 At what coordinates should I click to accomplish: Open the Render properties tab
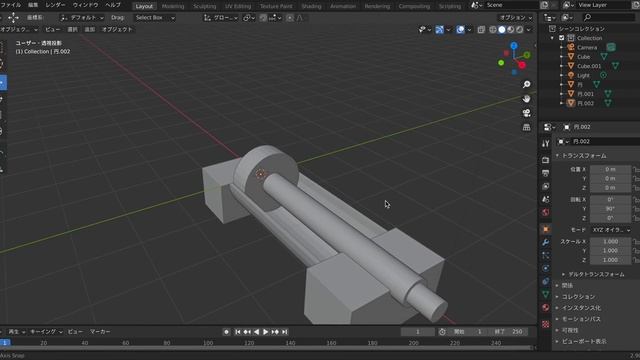click(546, 160)
